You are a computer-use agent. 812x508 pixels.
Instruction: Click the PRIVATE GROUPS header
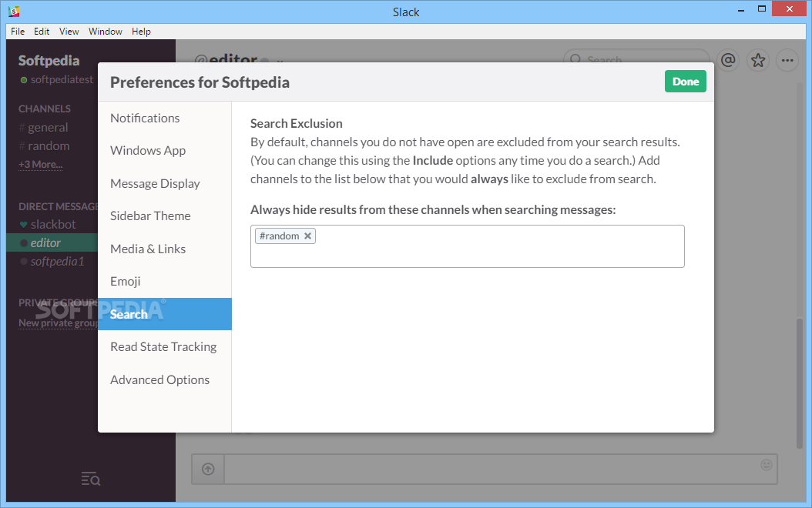click(x=58, y=302)
